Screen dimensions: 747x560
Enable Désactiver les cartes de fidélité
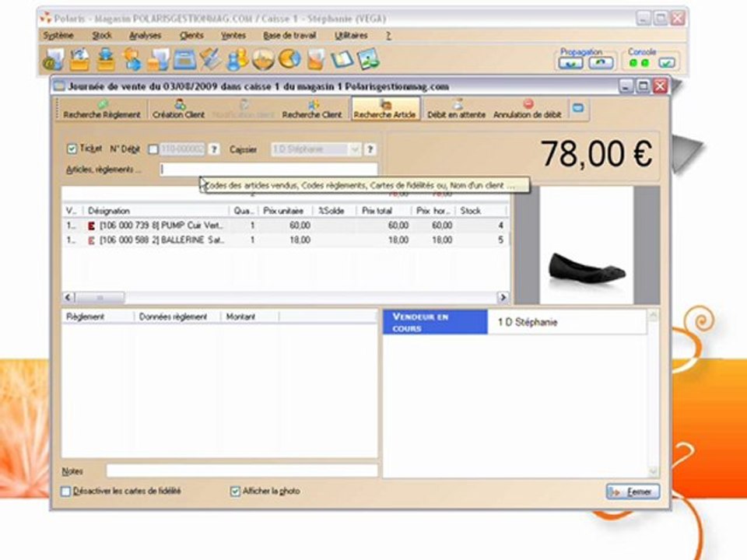(x=65, y=491)
